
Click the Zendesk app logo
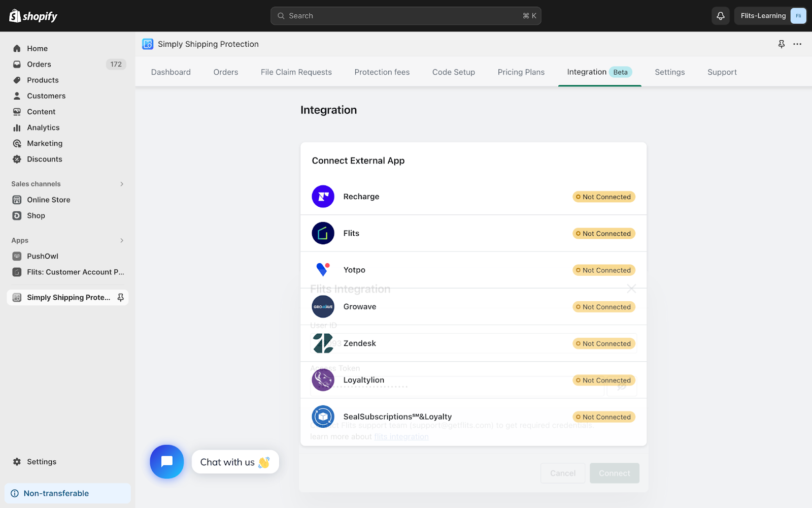click(x=323, y=343)
